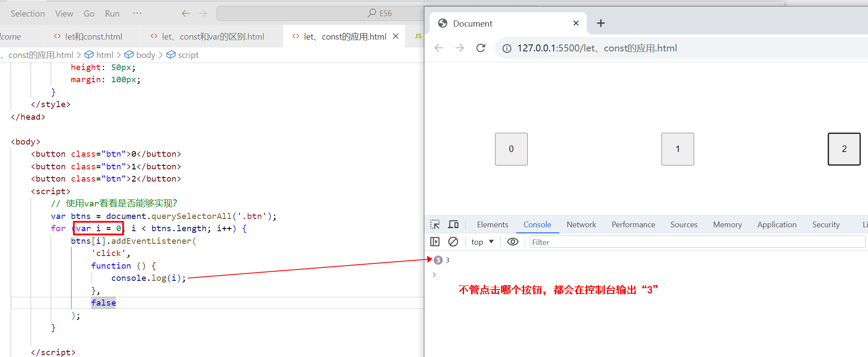868x357 pixels.
Task: Expand the overflow menu ellipsis in VS Code
Action: point(137,13)
